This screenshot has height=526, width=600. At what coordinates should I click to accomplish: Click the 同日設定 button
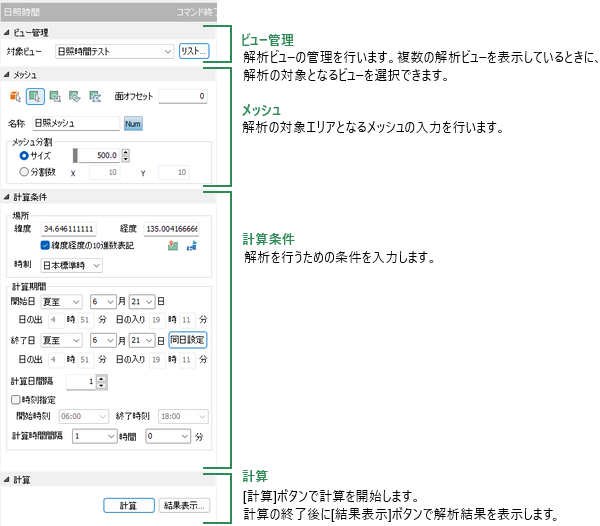click(188, 340)
